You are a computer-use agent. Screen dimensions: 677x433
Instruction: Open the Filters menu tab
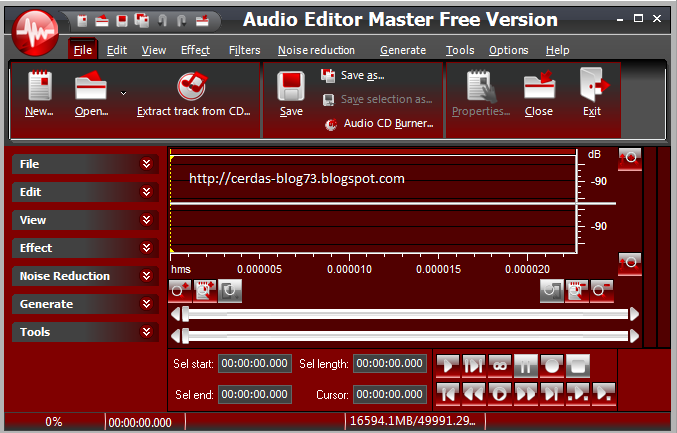click(x=244, y=50)
